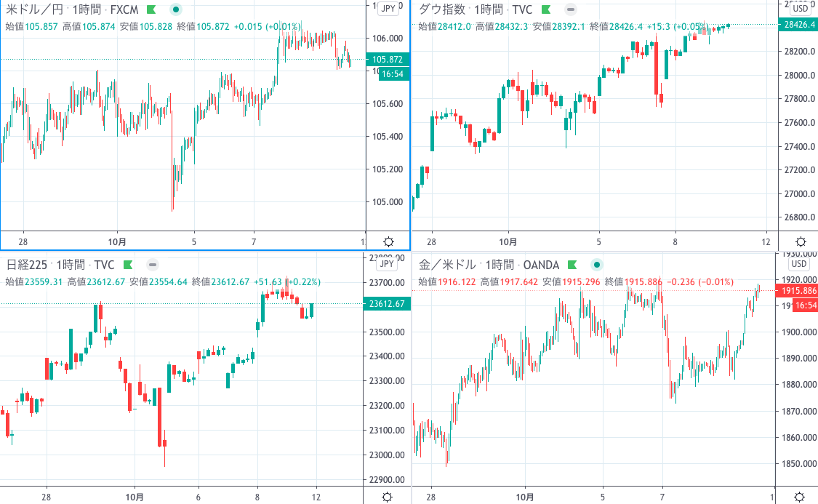This screenshot has width=818, height=504.
Task: Open chart settings gear in Dow index chart
Action: (x=801, y=241)
